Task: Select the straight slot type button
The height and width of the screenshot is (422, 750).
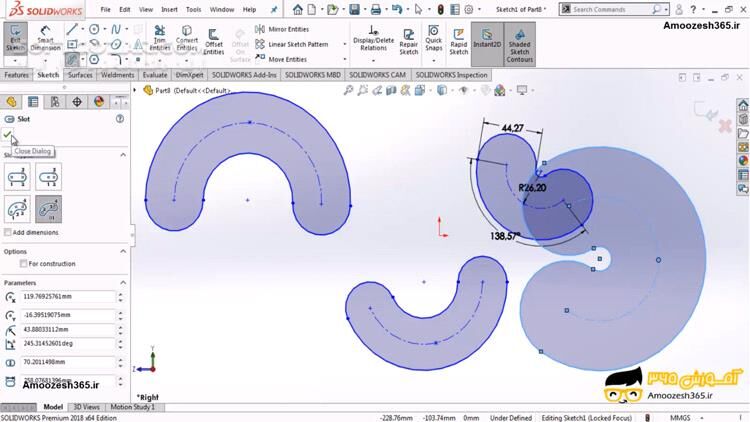Action: pos(16,178)
